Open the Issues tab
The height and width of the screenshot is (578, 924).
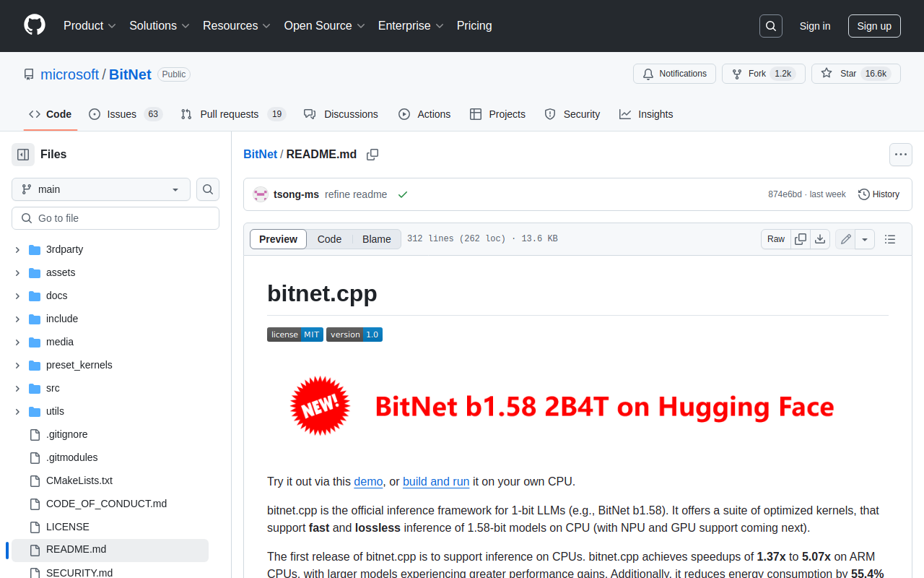pos(121,114)
